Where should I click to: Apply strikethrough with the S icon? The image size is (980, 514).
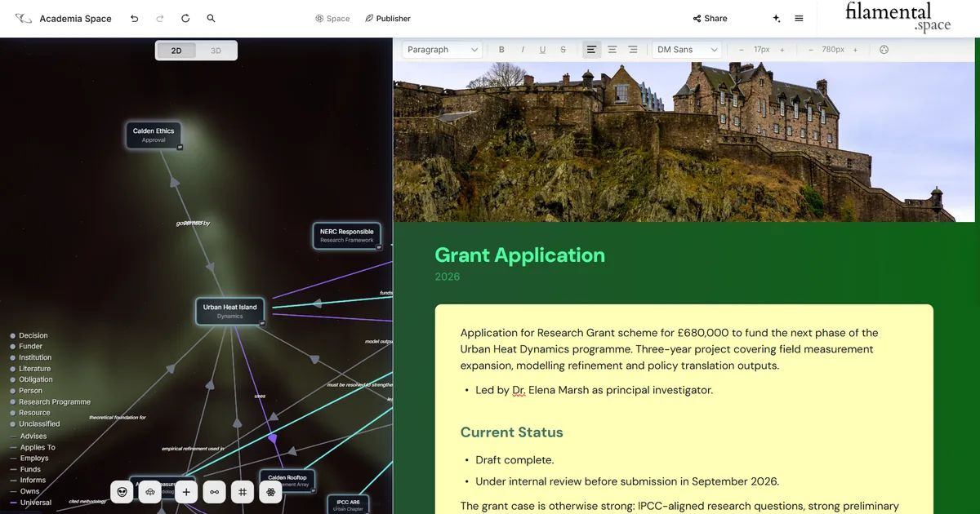(x=563, y=50)
